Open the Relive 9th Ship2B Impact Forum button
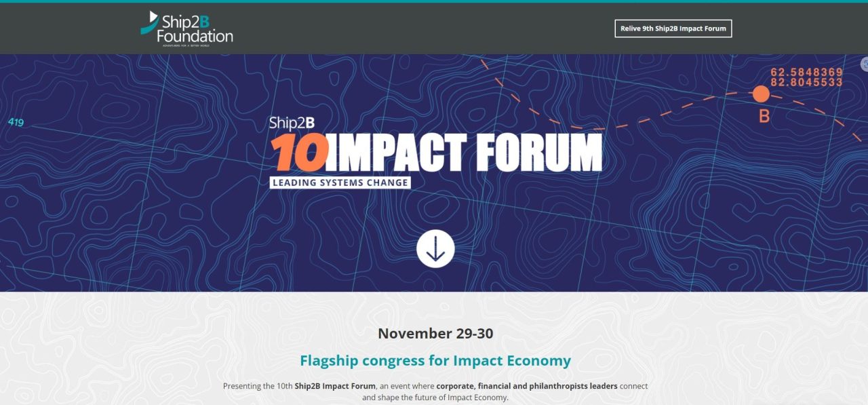This screenshot has width=868, height=405. (673, 28)
